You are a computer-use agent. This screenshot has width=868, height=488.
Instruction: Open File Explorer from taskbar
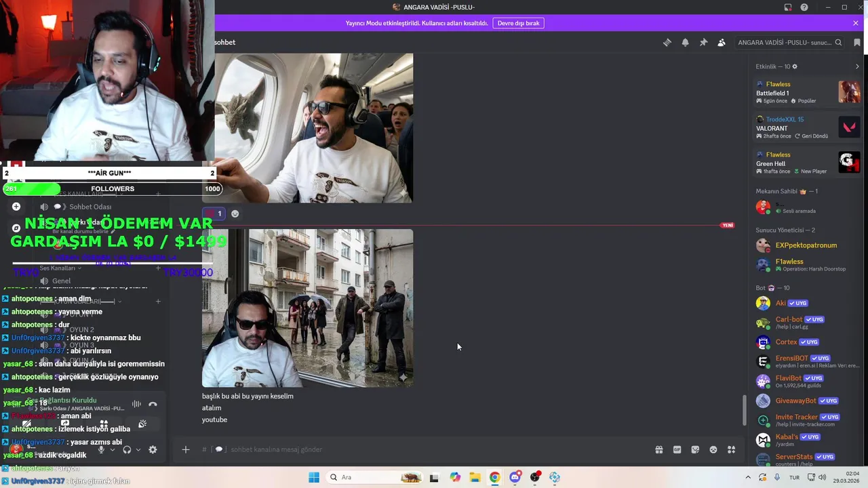pos(475,477)
